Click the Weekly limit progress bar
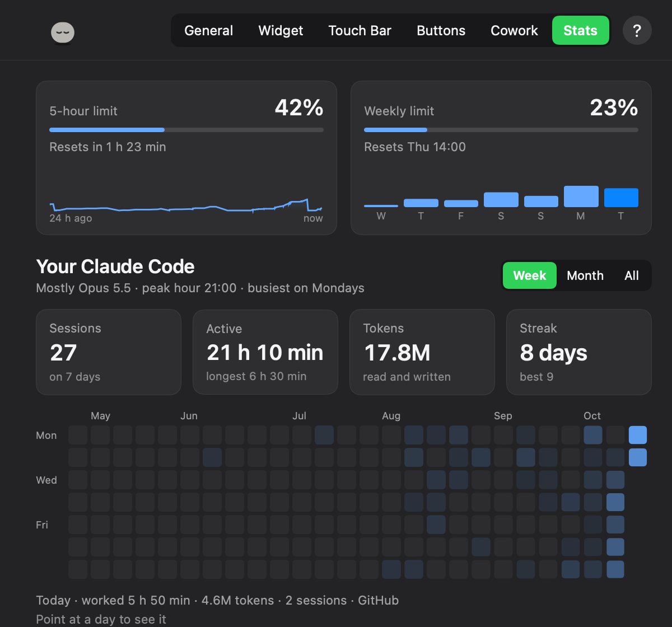 [x=501, y=130]
